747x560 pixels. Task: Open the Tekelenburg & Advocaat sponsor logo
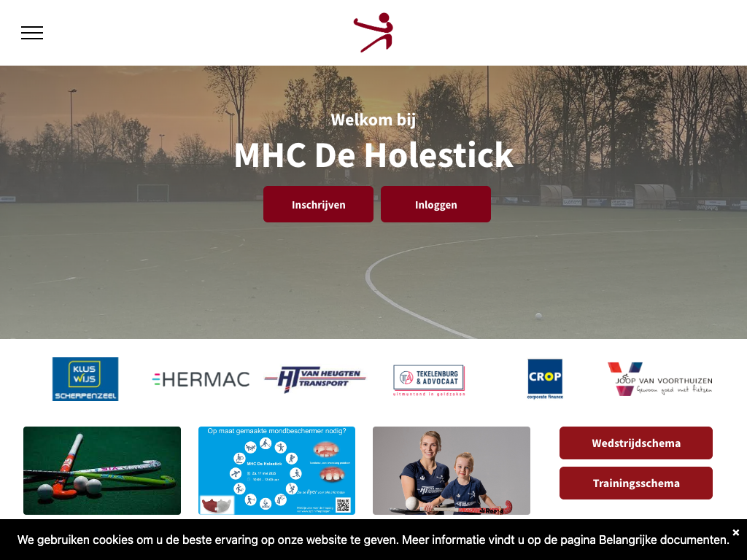tap(429, 379)
